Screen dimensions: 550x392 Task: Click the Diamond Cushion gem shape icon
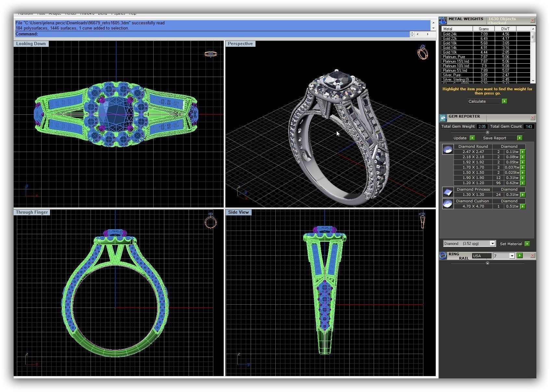pyautogui.click(x=448, y=204)
